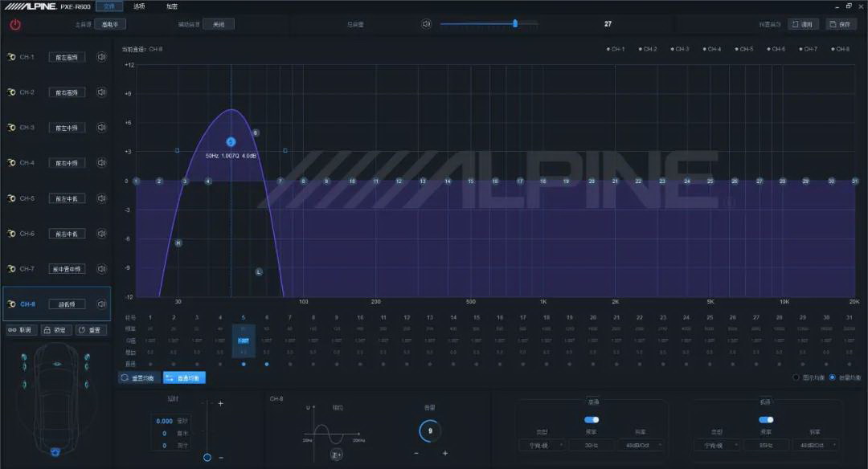Toggle phase polarity button under sine wave

(337, 455)
